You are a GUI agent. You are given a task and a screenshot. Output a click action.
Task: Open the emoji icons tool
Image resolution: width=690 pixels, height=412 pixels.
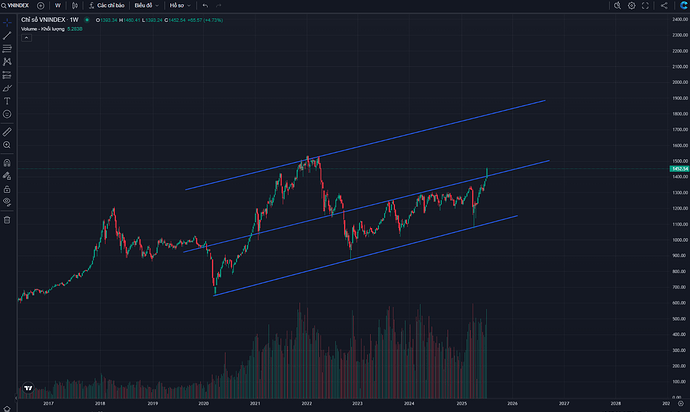tap(7, 114)
